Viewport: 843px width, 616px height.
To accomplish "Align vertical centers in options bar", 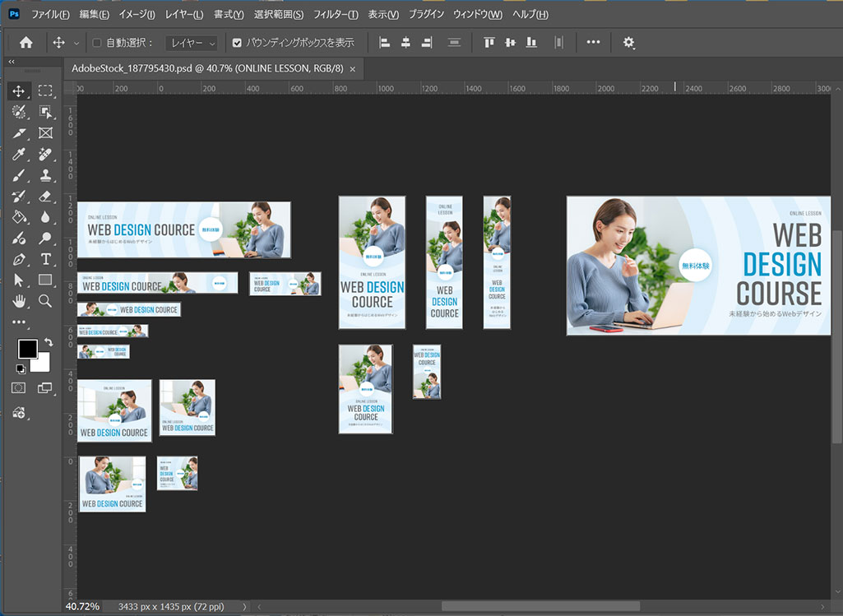I will [510, 43].
